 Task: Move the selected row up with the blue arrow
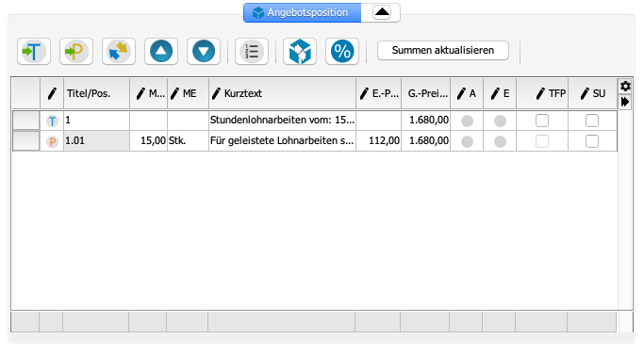click(161, 51)
